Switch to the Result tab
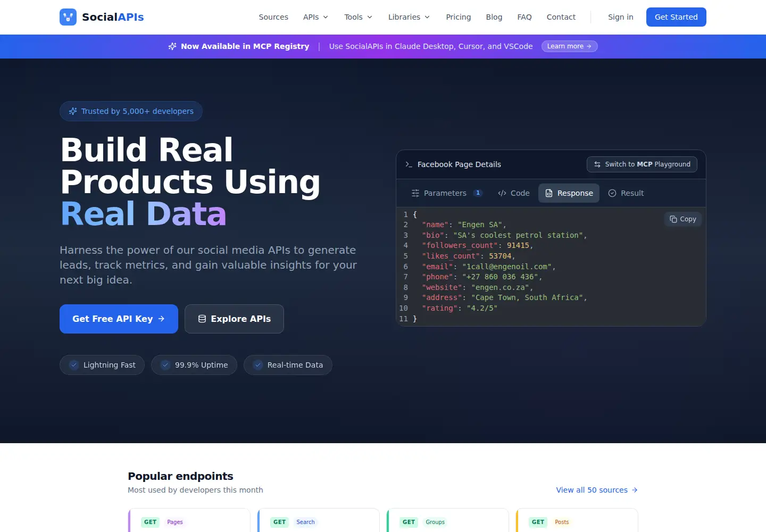Screen dimensions: 766x532 point(626,193)
